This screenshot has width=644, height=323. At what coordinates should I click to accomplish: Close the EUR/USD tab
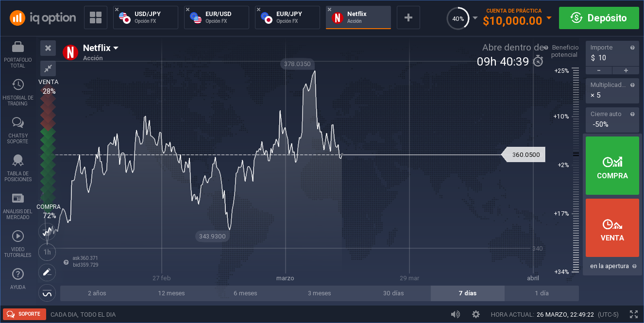pos(187,10)
